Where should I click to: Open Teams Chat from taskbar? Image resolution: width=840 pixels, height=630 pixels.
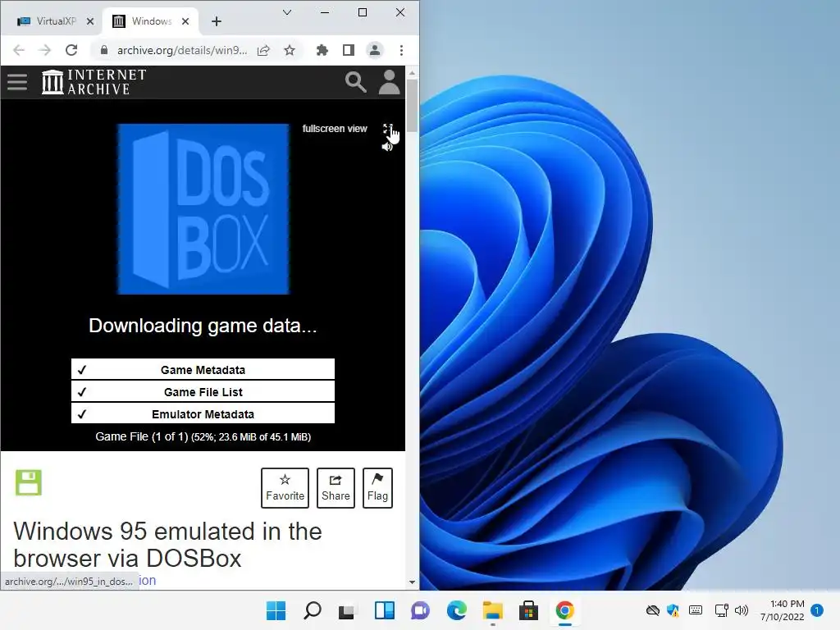pyautogui.click(x=420, y=610)
